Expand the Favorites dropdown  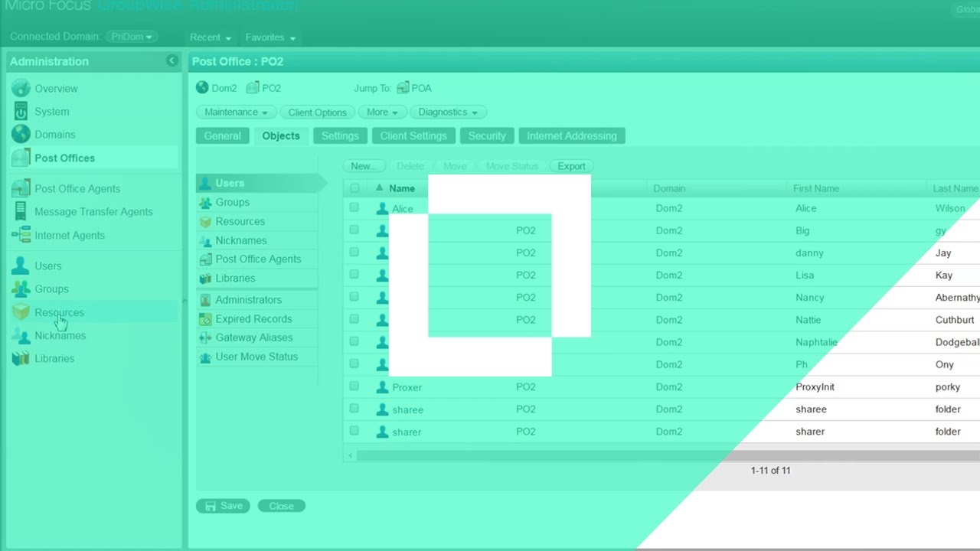coord(270,37)
